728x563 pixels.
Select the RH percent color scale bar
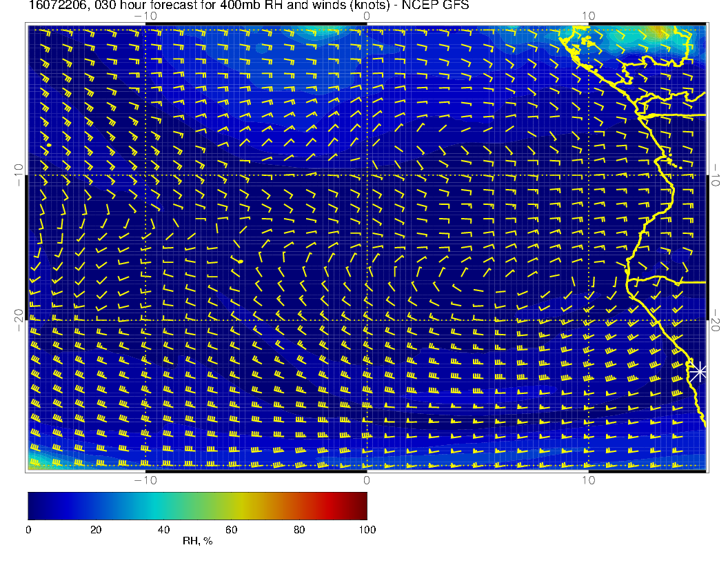click(197, 506)
